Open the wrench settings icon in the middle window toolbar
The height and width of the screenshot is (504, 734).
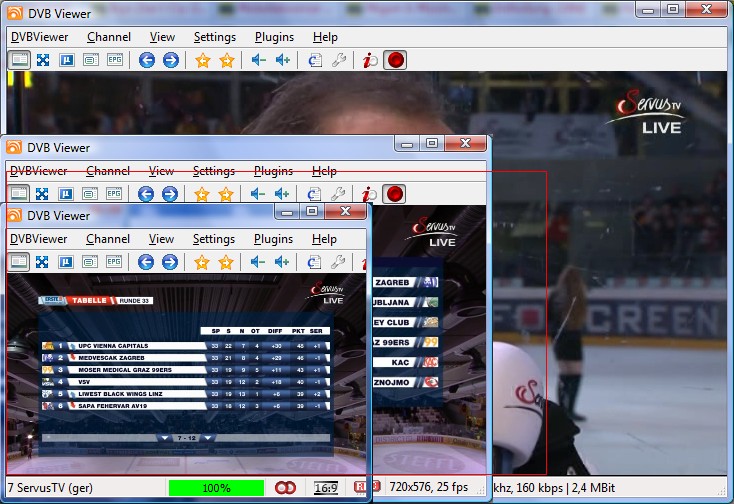338,194
